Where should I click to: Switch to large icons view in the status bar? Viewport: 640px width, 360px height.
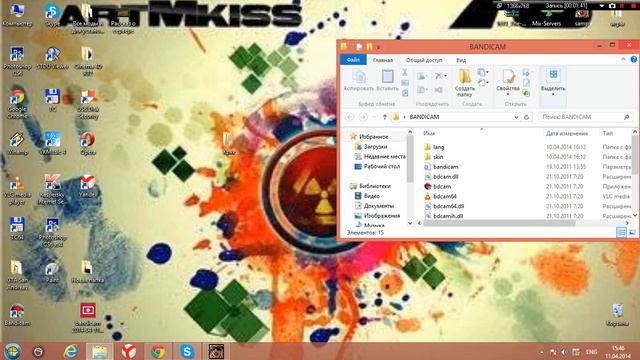(x=632, y=233)
